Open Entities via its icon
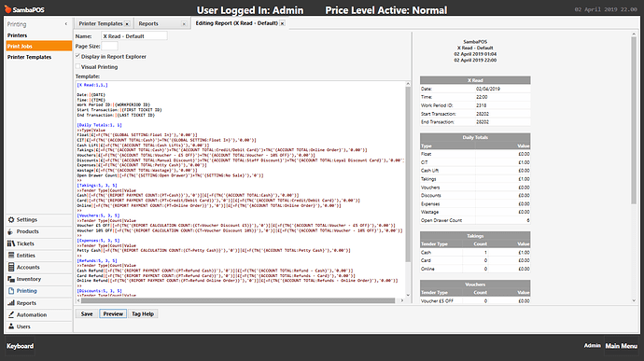Image resolution: width=644 pixels, height=361 pixels. [11, 256]
